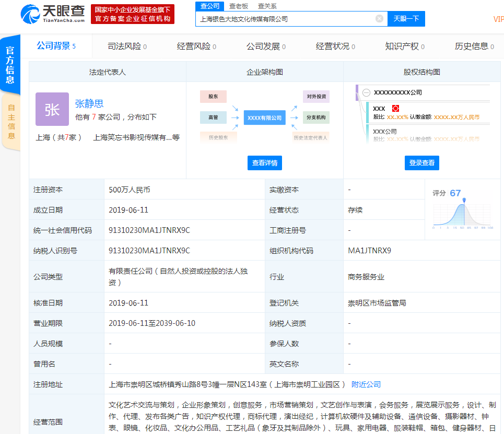Click the 高管 node in the diagram
Screen dimensions: 504x434
pyautogui.click(x=213, y=118)
